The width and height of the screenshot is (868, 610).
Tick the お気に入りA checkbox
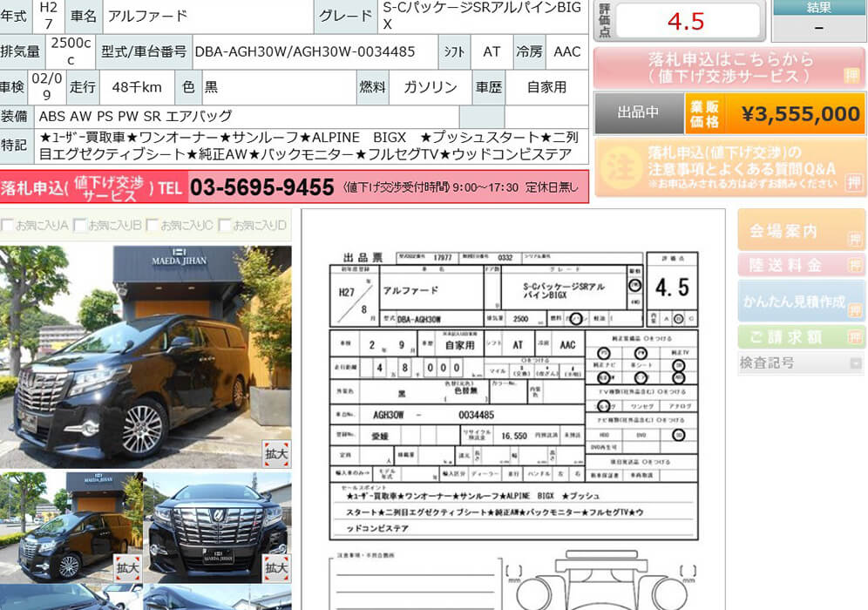pos(8,226)
